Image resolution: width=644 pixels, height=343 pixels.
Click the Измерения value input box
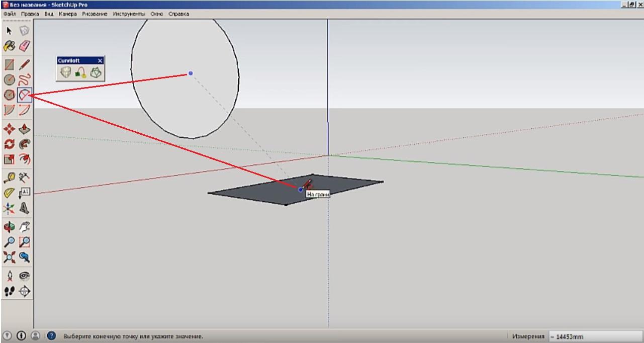coord(593,336)
